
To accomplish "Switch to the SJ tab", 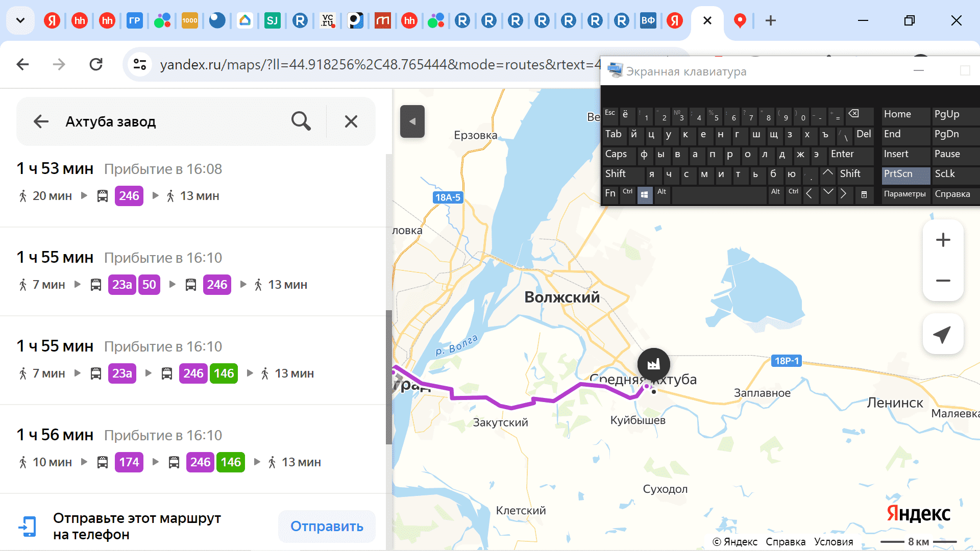I will point(273,20).
